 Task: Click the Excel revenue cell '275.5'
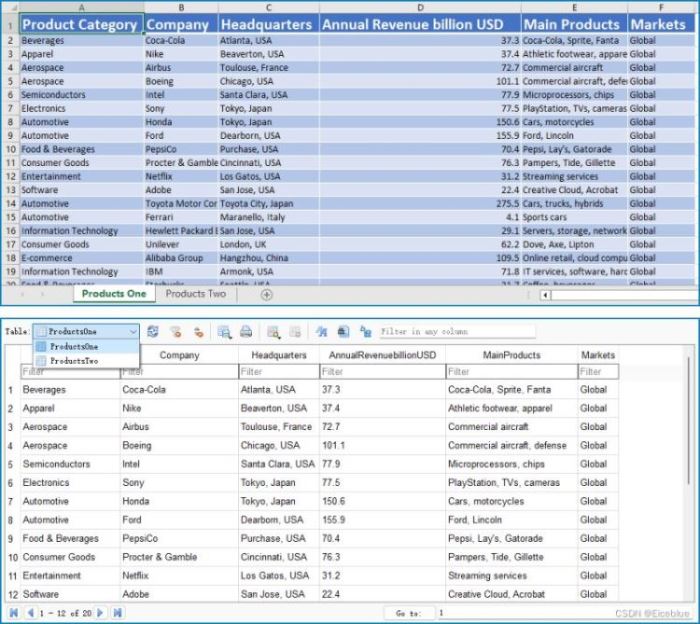pos(420,204)
